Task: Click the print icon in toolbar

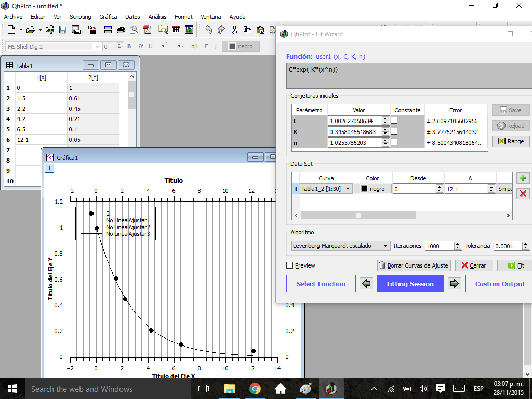Action: click(x=121, y=30)
